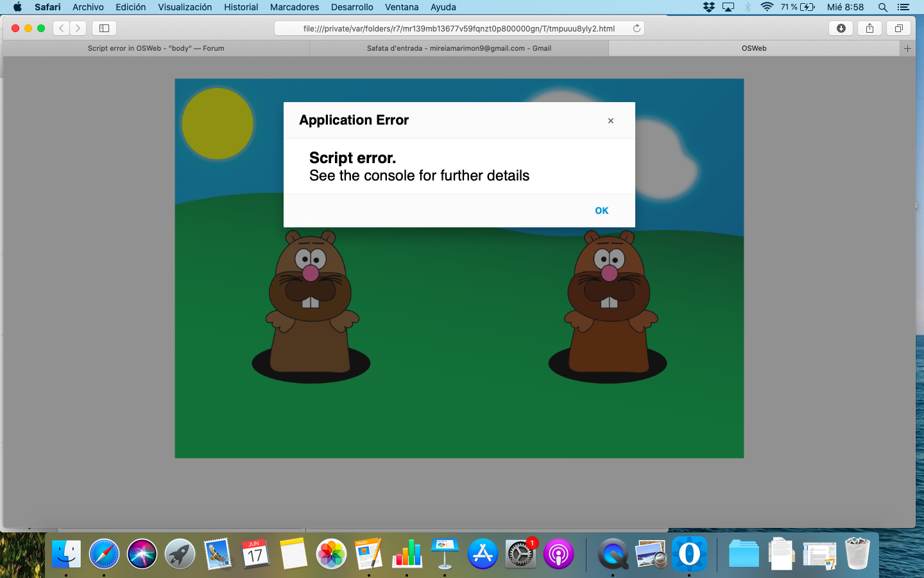Open the Historial menu
Image resolution: width=924 pixels, height=578 pixels.
pos(241,7)
